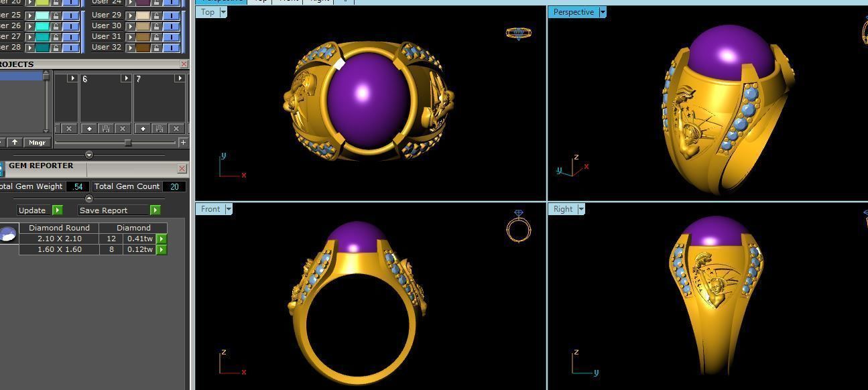
Task: Toggle the blue visibility switch for User 29
Action: coord(172,15)
